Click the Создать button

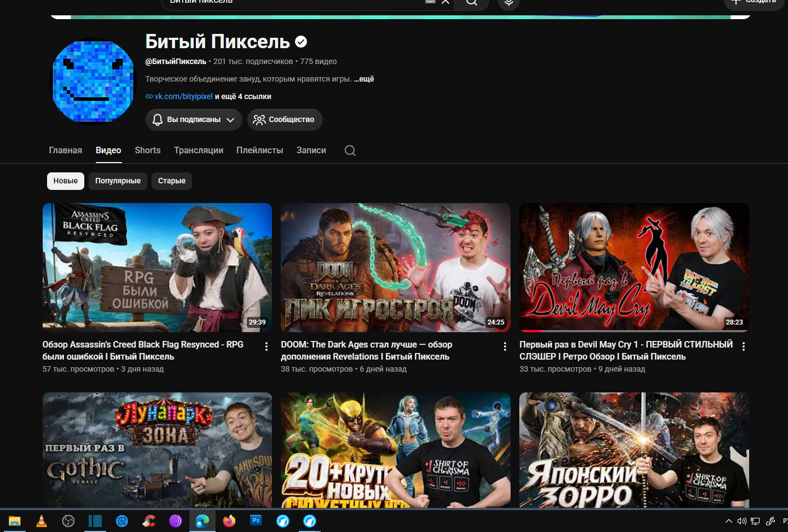pos(754,2)
